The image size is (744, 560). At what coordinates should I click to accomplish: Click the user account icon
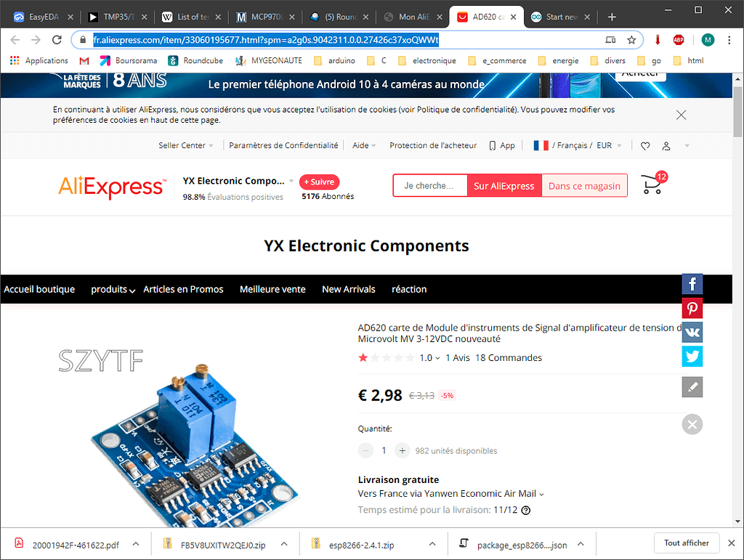tap(666, 146)
